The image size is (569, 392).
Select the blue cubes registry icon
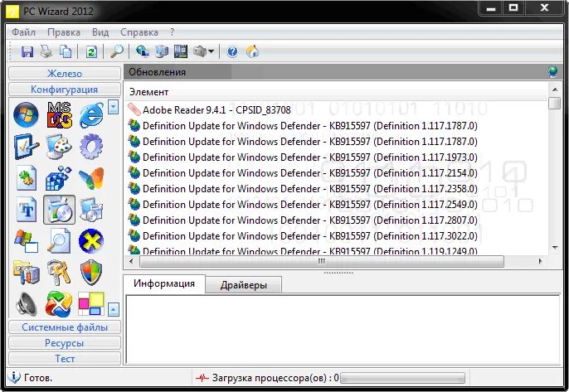tap(59, 178)
